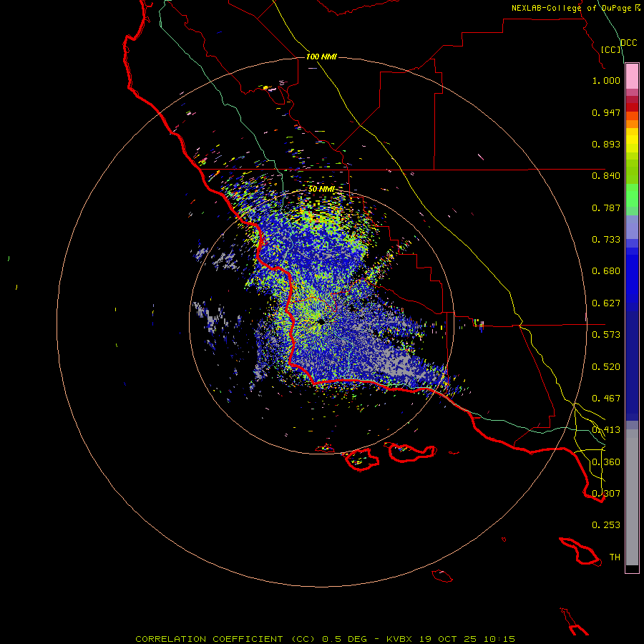Click the 0.307 legend value
Screen dimensions: 644x644
point(606,494)
